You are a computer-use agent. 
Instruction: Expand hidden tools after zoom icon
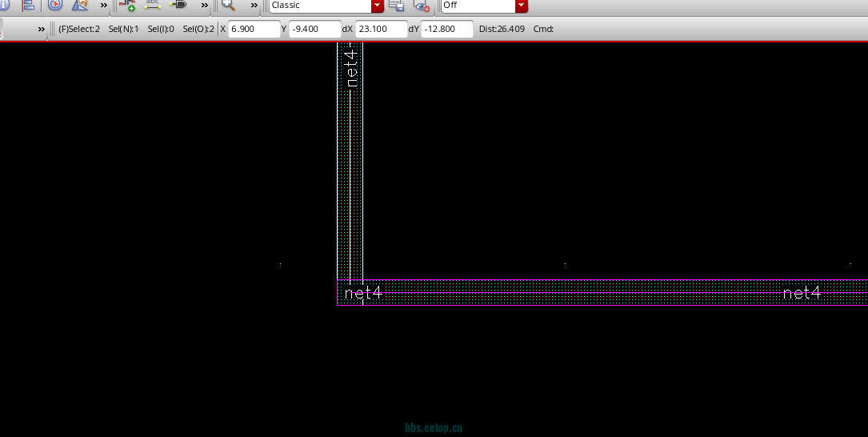tap(254, 6)
